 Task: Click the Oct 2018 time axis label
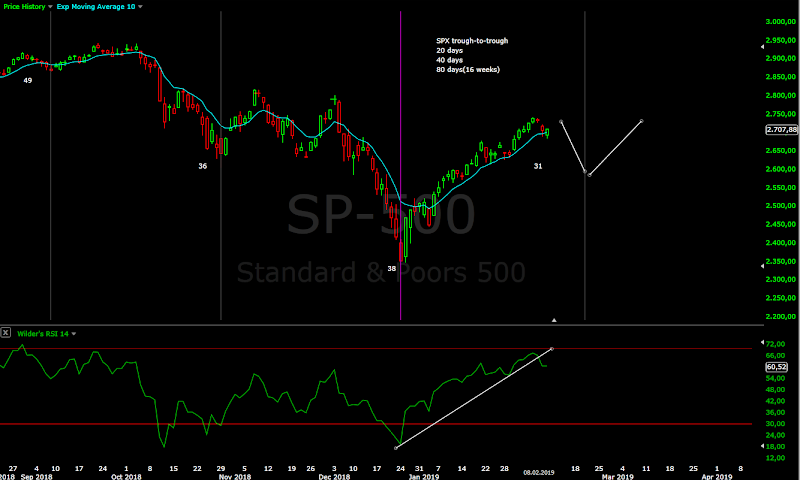click(126, 476)
